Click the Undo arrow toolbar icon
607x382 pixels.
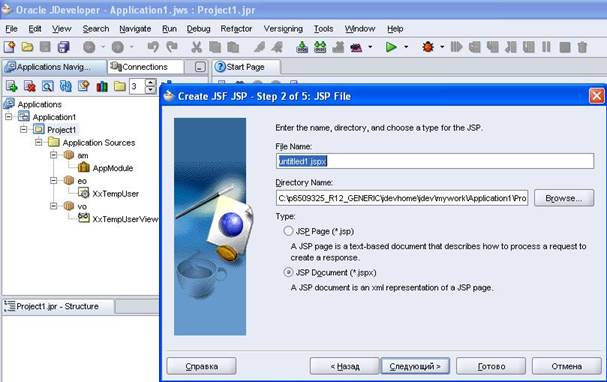[153, 47]
